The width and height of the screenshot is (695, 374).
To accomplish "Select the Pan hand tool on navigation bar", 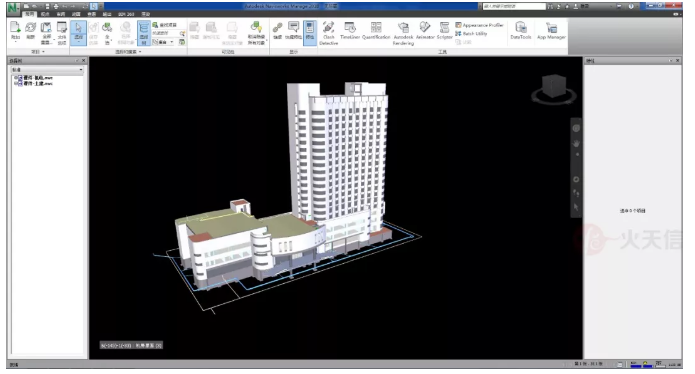I will click(576, 144).
